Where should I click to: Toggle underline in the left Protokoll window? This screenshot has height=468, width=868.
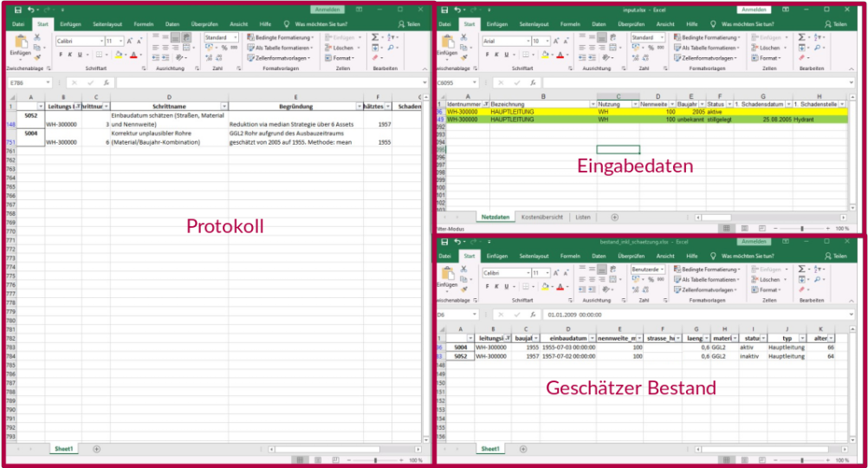80,55
